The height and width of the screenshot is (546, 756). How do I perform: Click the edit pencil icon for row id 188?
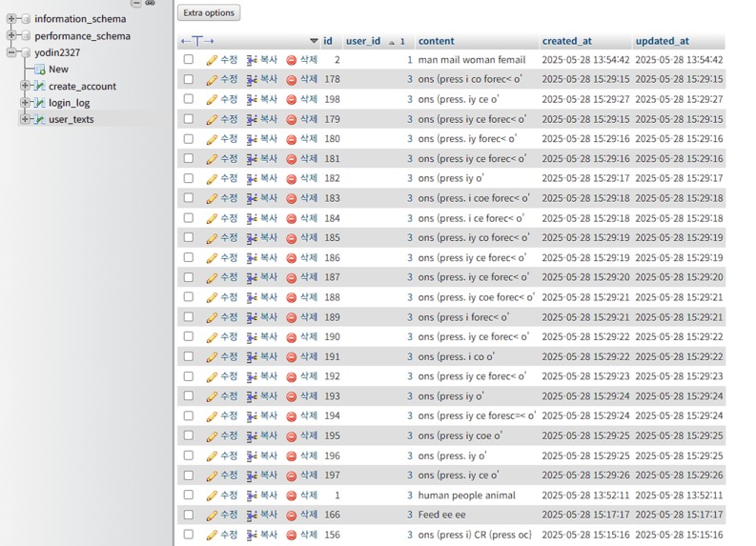pos(212,298)
